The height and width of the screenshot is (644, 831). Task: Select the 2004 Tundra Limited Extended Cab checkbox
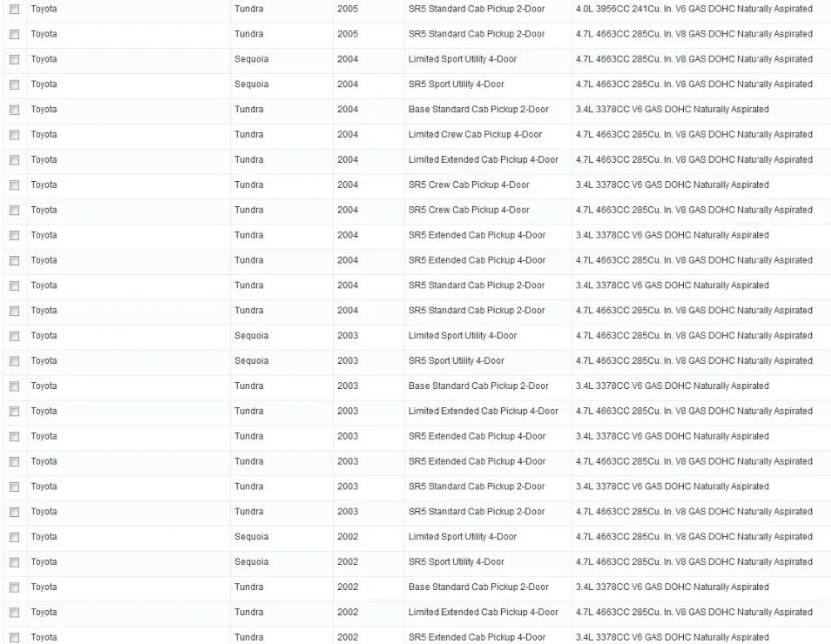(x=14, y=160)
